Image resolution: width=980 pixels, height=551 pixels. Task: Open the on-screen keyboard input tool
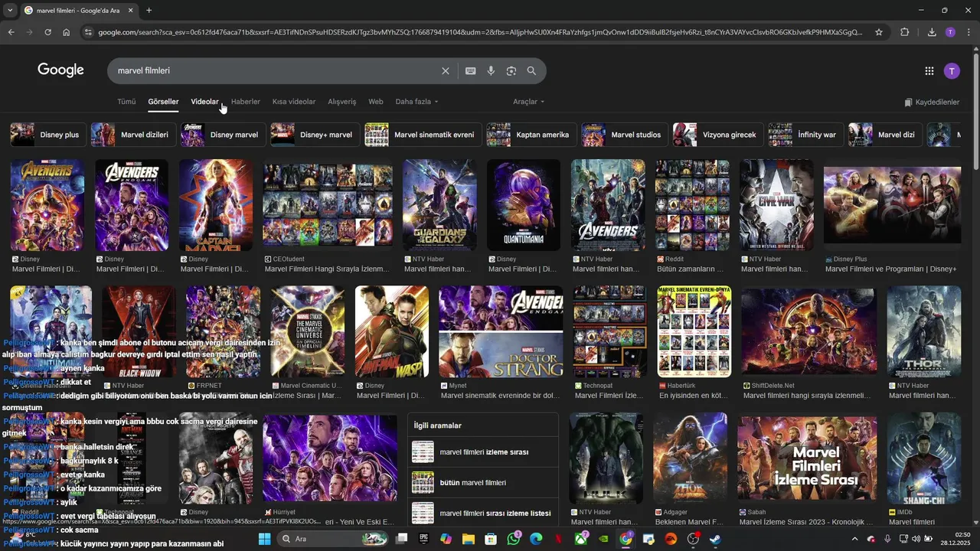[470, 71]
